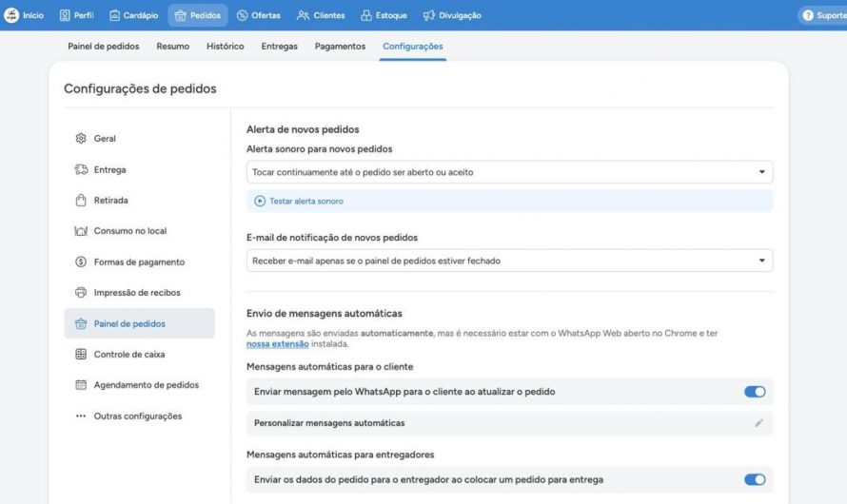
Task: Switch to the Resumo tab
Action: coord(173,47)
